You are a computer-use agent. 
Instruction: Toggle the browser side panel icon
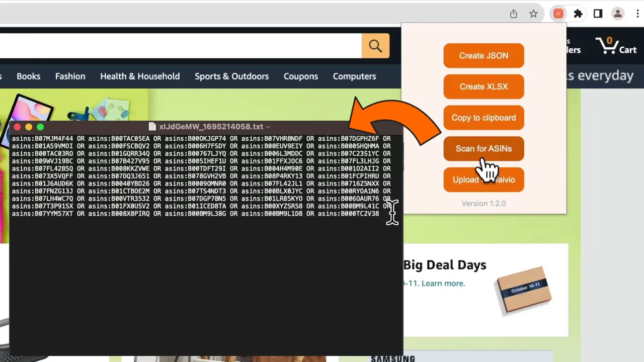pyautogui.click(x=598, y=14)
